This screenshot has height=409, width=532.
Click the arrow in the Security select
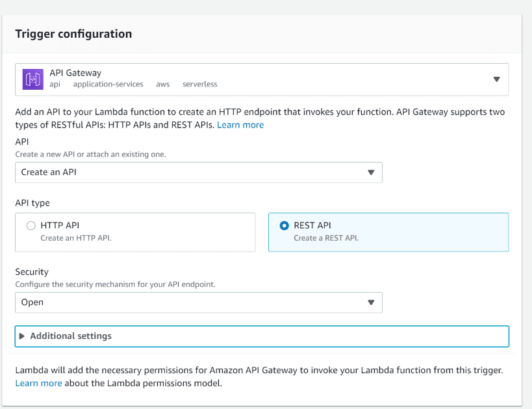click(x=371, y=302)
